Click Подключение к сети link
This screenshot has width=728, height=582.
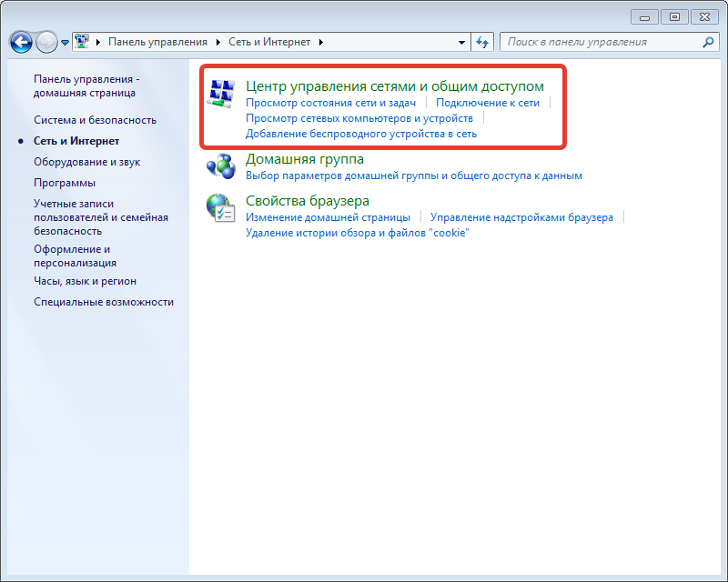(487, 103)
